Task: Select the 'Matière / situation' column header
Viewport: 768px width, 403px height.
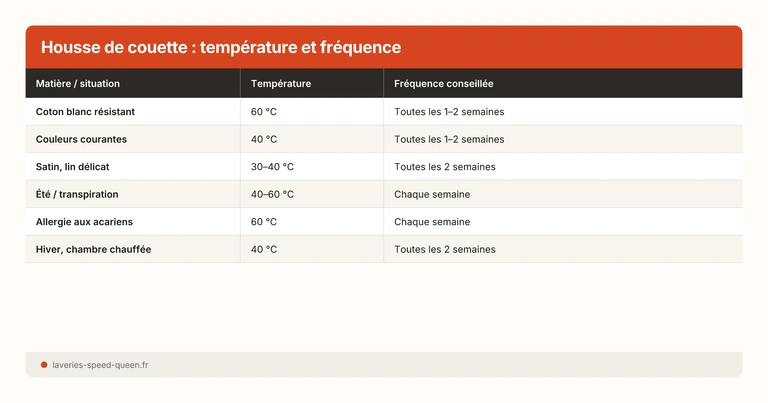Action: pos(78,84)
